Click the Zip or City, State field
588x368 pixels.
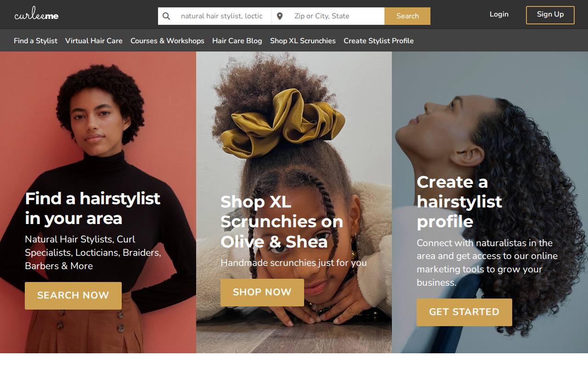click(x=337, y=16)
